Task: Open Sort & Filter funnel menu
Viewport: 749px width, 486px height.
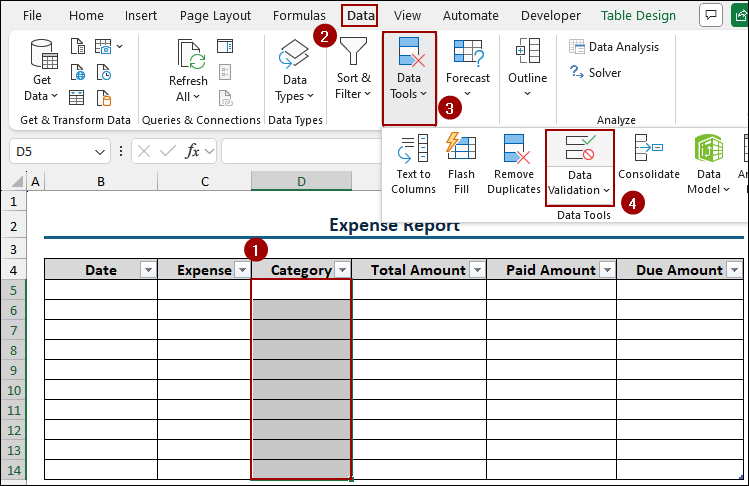Action: tap(353, 68)
